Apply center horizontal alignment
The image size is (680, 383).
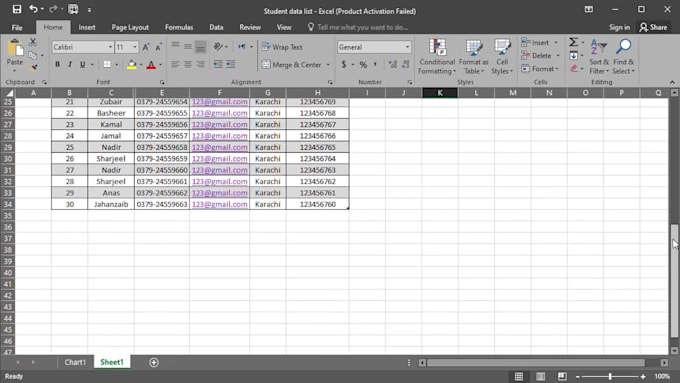click(x=188, y=65)
